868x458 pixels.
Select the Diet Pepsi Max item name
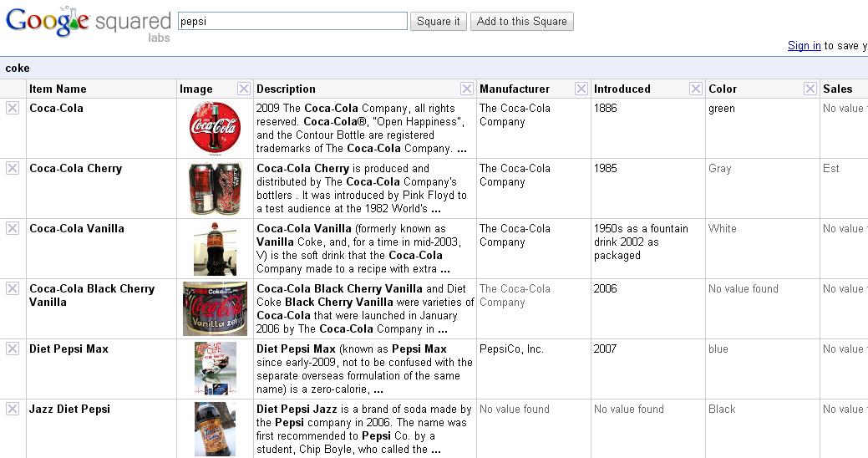(69, 349)
